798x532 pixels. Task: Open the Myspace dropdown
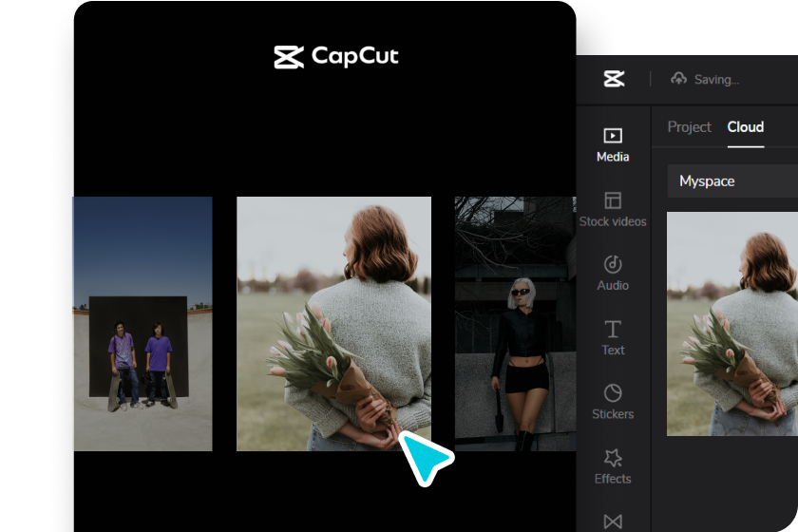coord(732,181)
